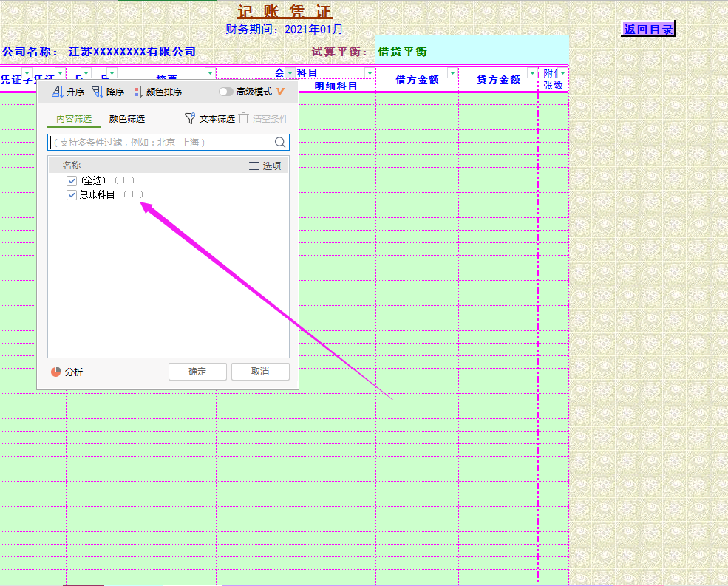Screen dimensions: 728x586
Task: Open the 贷方金额 filter dropdown
Action: (533, 73)
